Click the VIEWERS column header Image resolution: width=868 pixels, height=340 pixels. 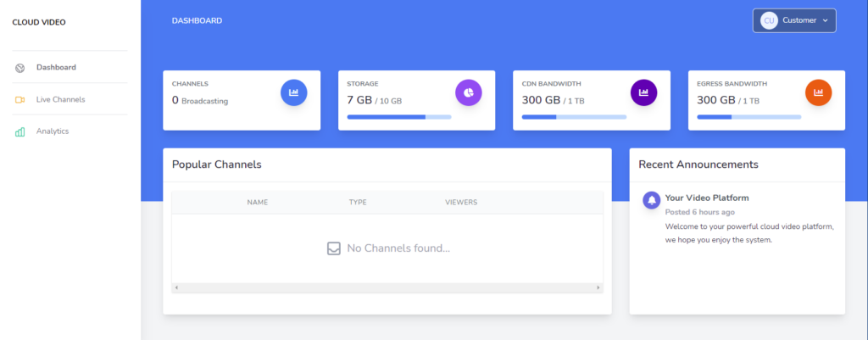[x=461, y=203]
